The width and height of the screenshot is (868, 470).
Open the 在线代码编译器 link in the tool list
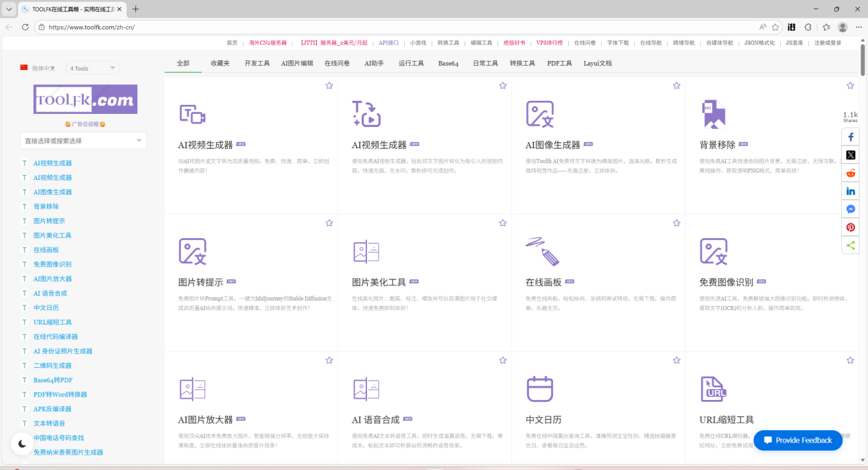tap(56, 337)
